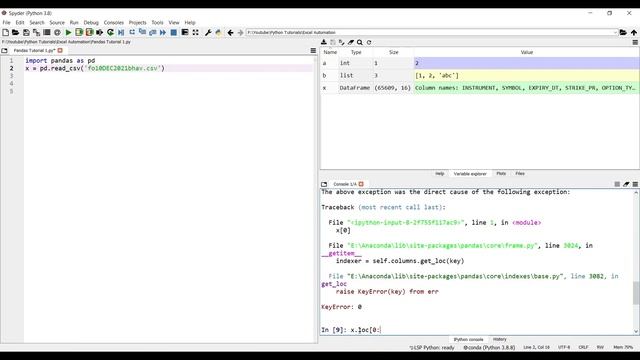Open the File menu

click(7, 22)
